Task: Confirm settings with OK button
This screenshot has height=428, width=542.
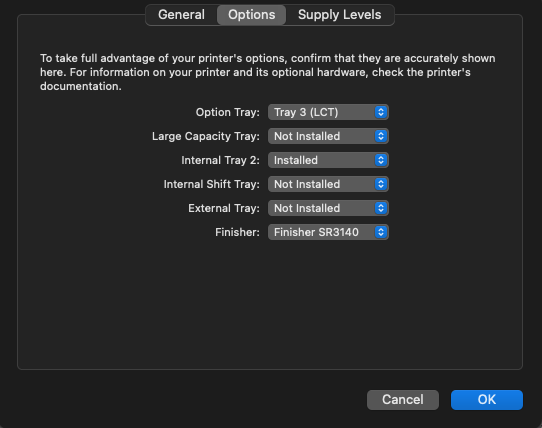Action: (x=487, y=400)
